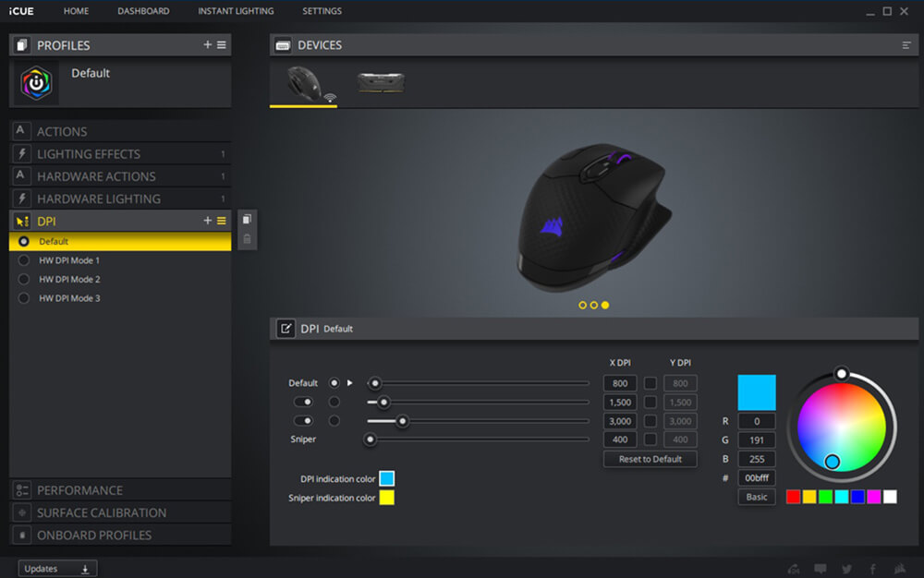924x578 pixels.
Task: Click the add profile plus icon
Action: click(207, 45)
